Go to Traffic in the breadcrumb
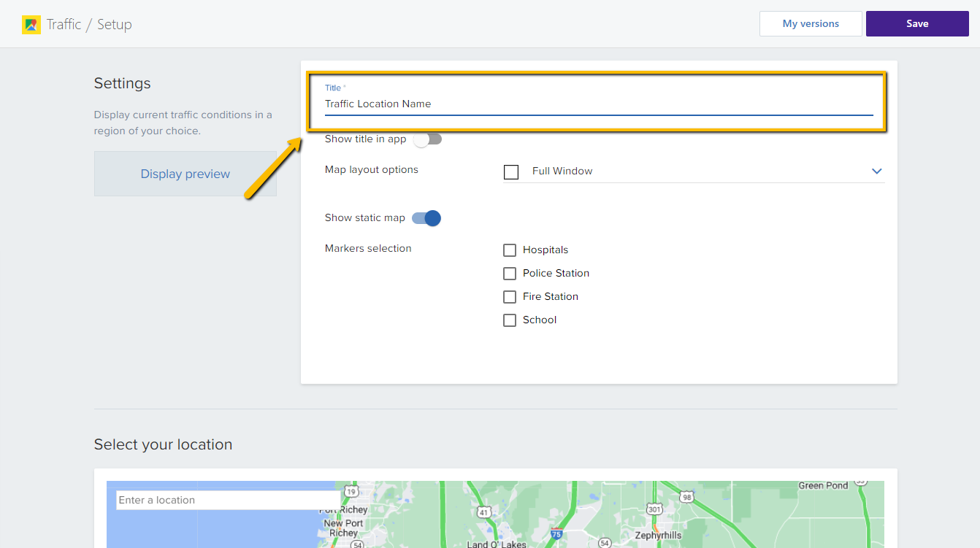The height and width of the screenshot is (548, 980). [64, 25]
